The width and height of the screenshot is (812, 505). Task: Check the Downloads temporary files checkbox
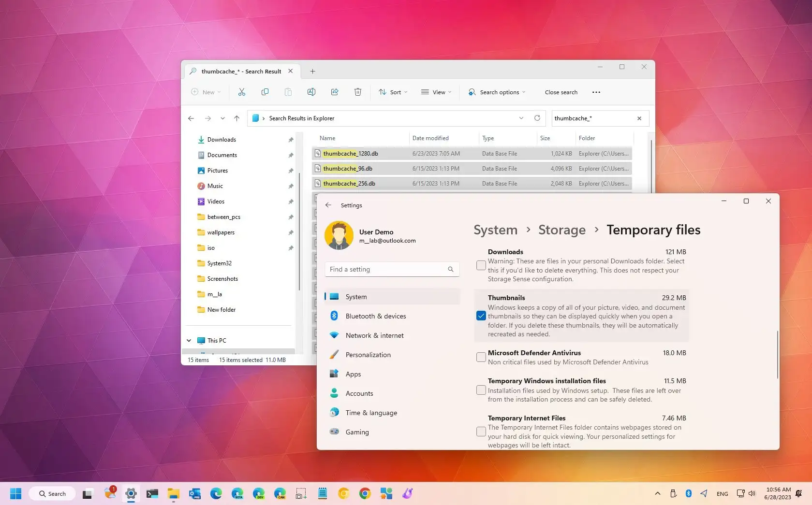point(481,265)
